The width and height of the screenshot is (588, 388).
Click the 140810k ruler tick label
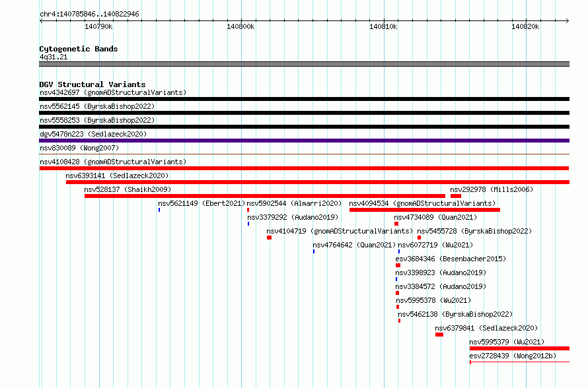[x=383, y=26]
